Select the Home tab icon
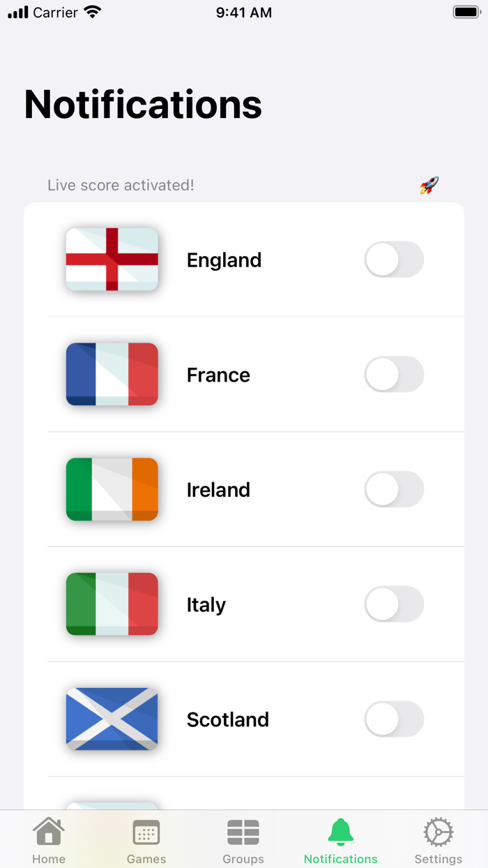This screenshot has width=488, height=868. point(49,832)
